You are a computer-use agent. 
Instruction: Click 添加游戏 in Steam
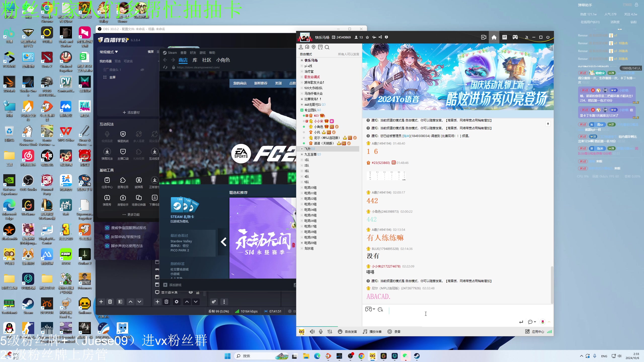point(172,285)
